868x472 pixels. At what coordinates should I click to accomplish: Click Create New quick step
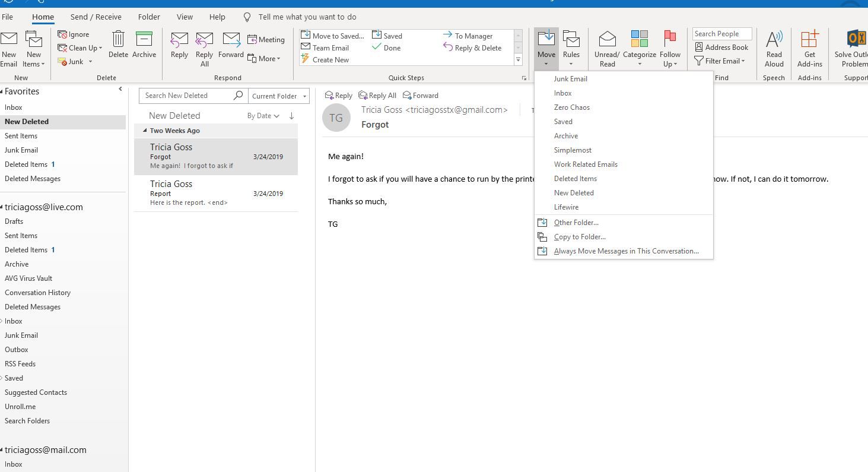pyautogui.click(x=325, y=60)
